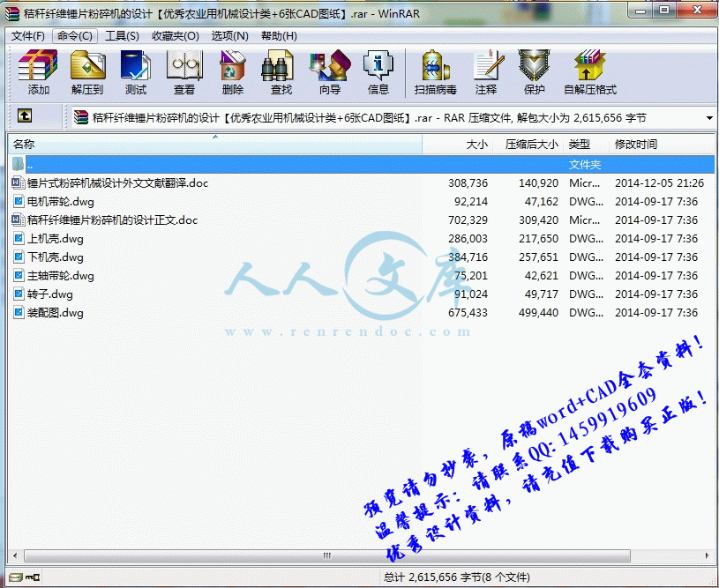
Task: Open the 向导 (Wizard) tool
Action: point(330,66)
